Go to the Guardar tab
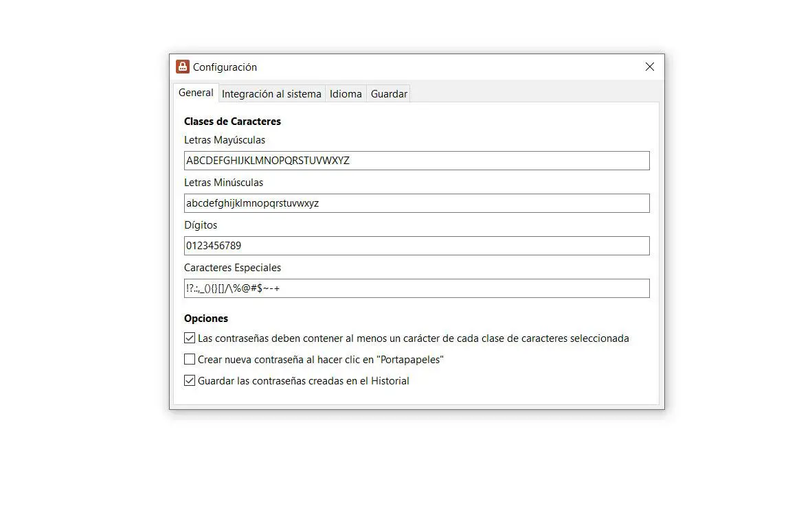 (x=389, y=94)
